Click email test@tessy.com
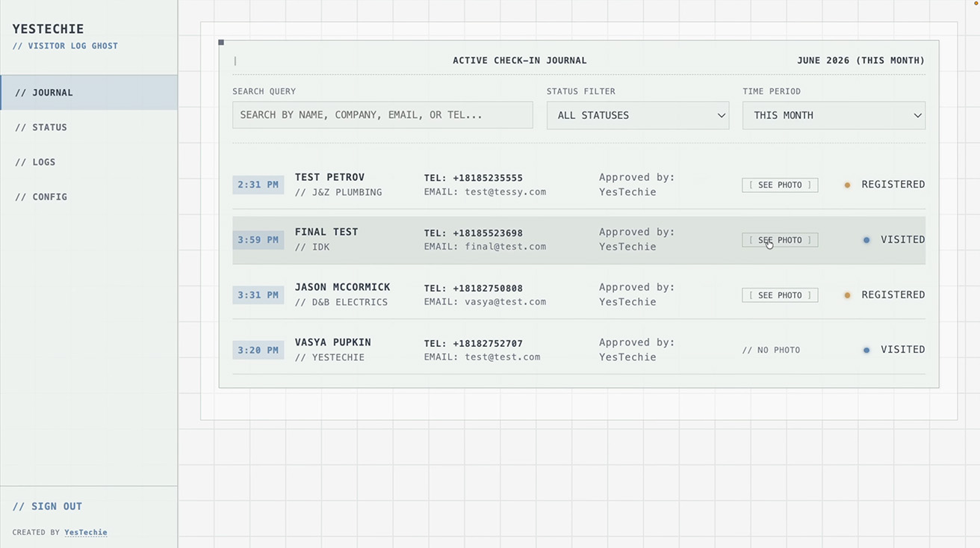Image resolution: width=980 pixels, height=548 pixels. [x=506, y=192]
